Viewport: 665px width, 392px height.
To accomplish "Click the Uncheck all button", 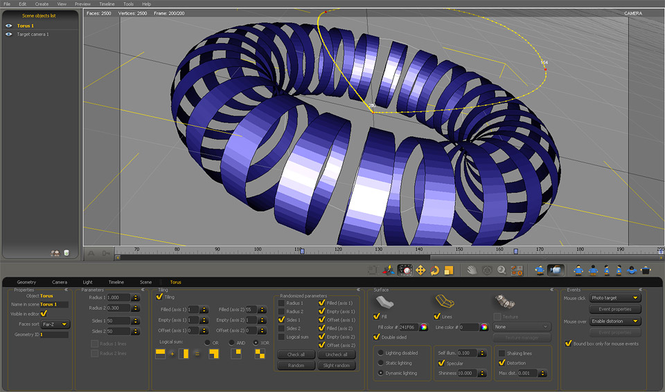I will coord(336,354).
